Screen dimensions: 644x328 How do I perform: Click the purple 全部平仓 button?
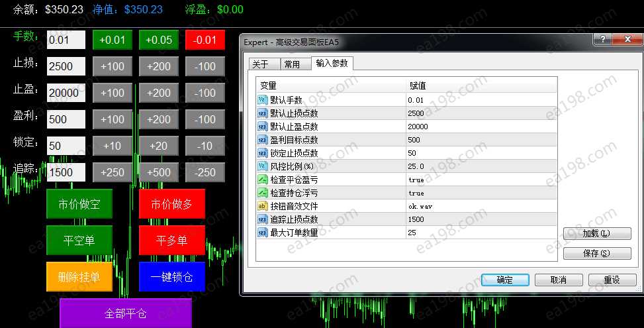126,313
